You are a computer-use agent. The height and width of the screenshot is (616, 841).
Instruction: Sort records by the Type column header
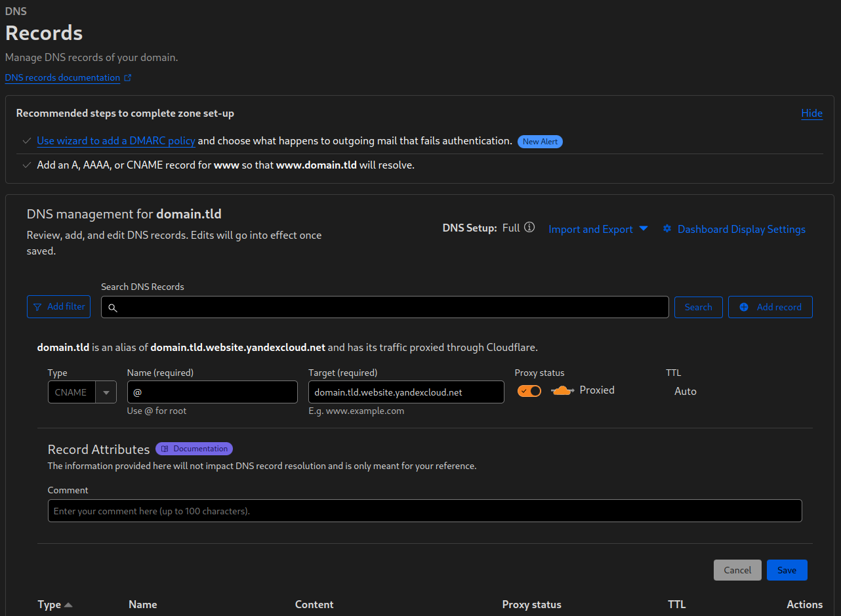pyautogui.click(x=55, y=605)
